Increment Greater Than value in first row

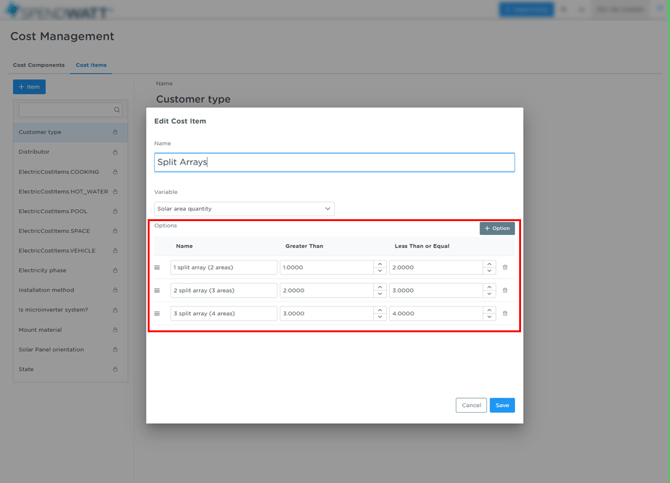tap(380, 264)
